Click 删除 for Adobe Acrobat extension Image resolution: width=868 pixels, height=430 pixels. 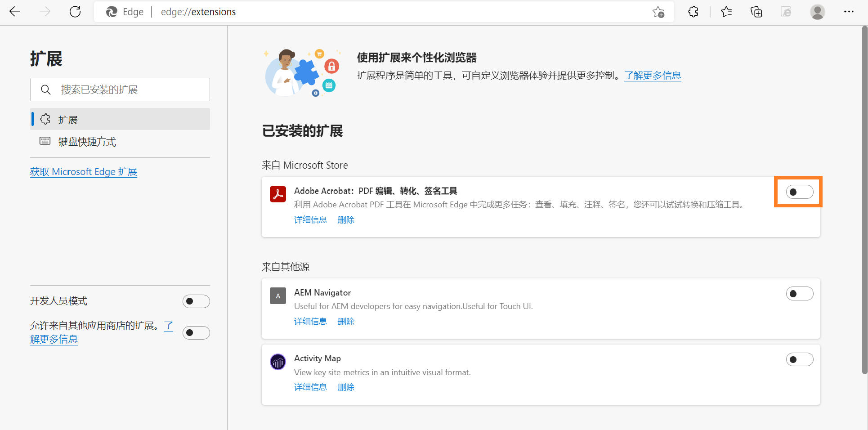tap(346, 220)
